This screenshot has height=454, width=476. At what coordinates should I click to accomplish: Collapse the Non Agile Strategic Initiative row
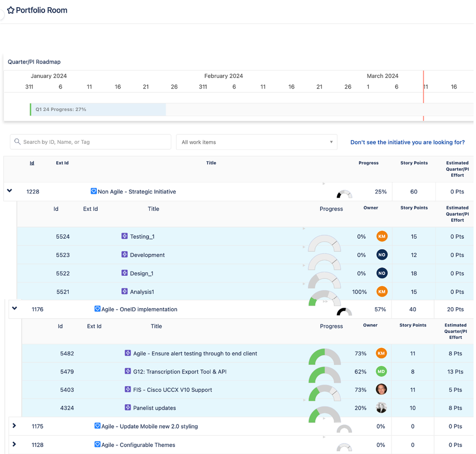(x=10, y=191)
